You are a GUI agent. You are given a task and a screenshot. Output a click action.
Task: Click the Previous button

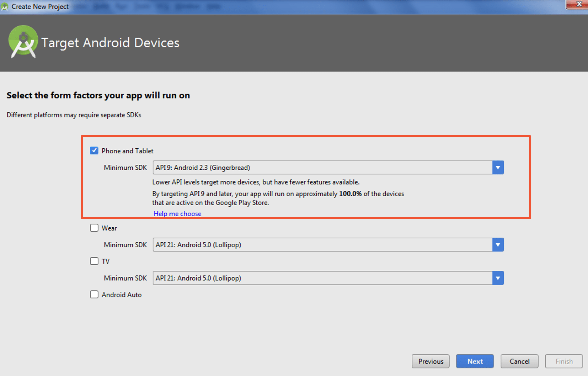tap(431, 361)
